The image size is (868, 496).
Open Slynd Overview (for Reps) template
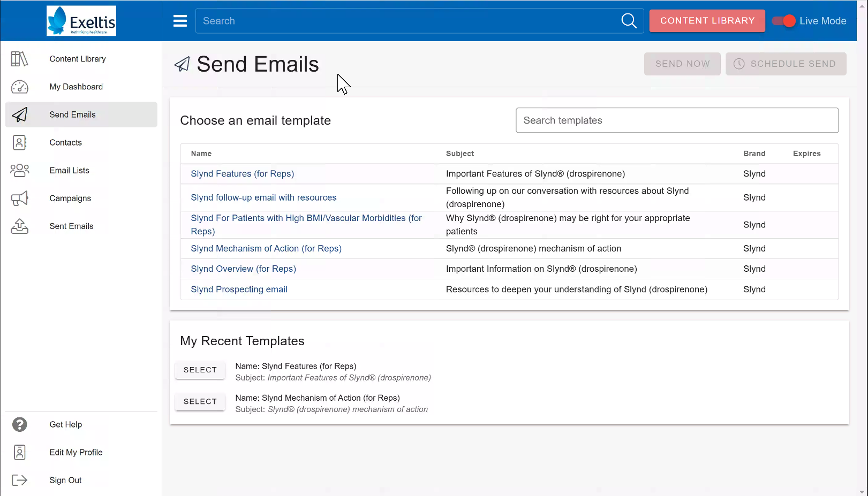coord(243,269)
